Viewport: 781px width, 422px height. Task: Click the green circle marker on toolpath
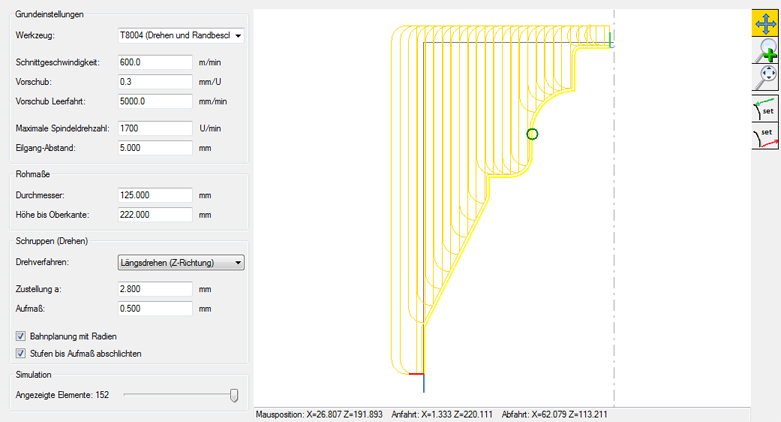pyautogui.click(x=532, y=134)
